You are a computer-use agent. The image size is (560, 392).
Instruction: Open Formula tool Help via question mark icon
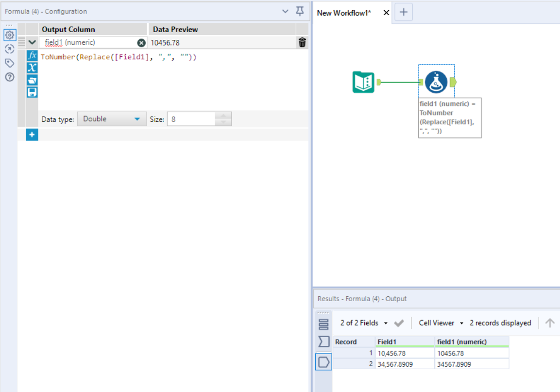click(9, 77)
